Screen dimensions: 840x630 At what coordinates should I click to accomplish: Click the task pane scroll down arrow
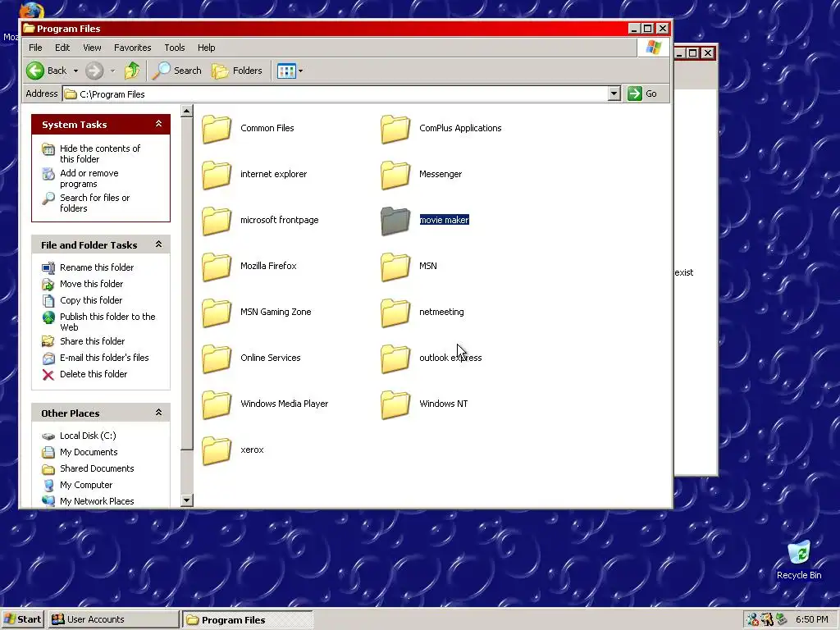tap(186, 501)
